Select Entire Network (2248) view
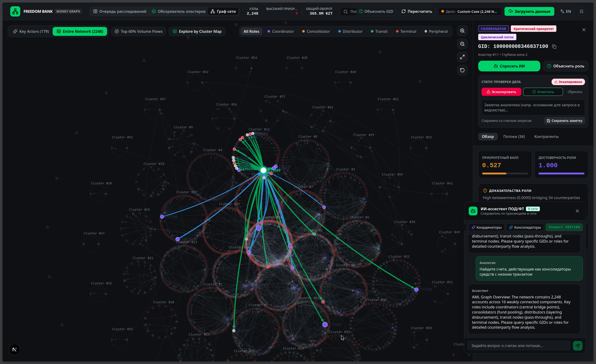Viewport: 596px width, 364px height. (x=80, y=31)
